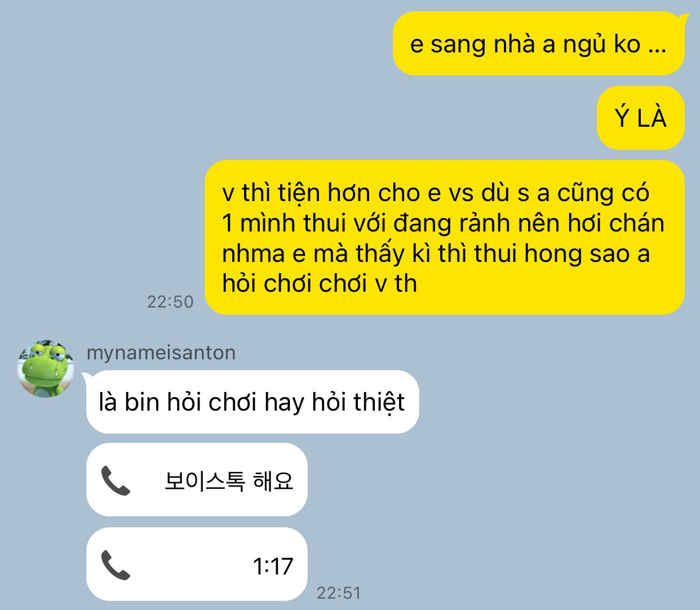Click the 22:50 timestamp
Viewport: 700px width, 610px height.
click(x=170, y=302)
